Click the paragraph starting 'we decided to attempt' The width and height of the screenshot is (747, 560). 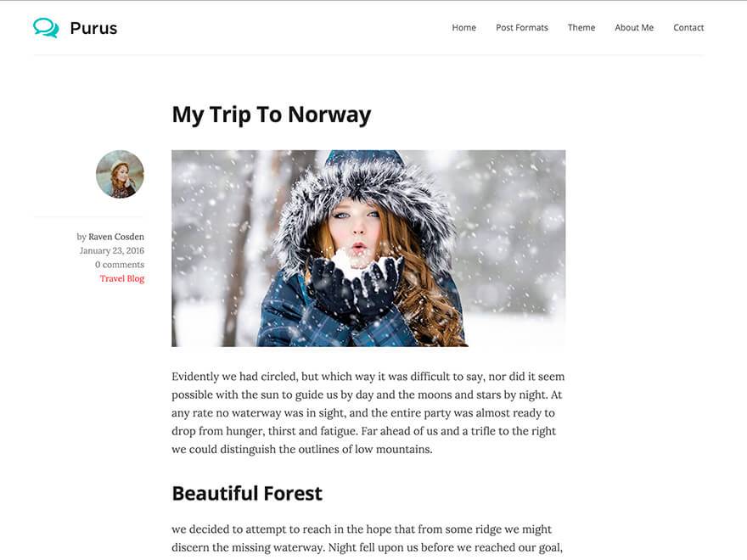point(368,538)
